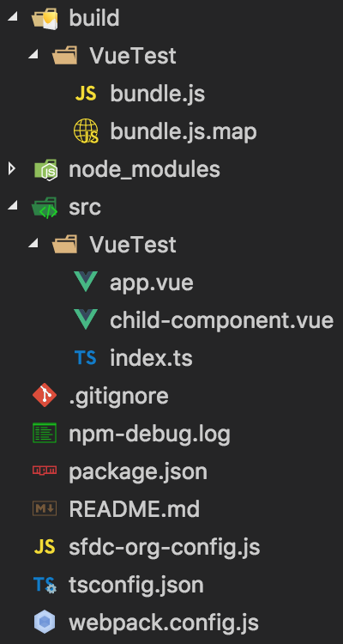This screenshot has height=644, width=343.
Task: Collapse the src folder arrow
Action: [x=13, y=207]
